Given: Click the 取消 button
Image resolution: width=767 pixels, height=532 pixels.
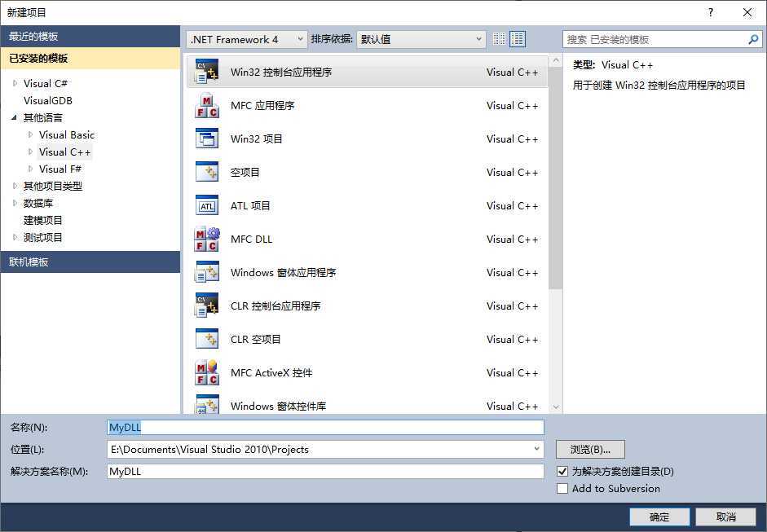Looking at the screenshot, I should [725, 517].
